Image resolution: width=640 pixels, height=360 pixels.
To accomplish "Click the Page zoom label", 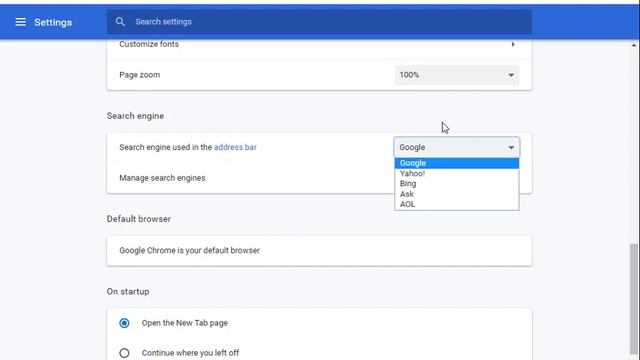I will coord(140,75).
